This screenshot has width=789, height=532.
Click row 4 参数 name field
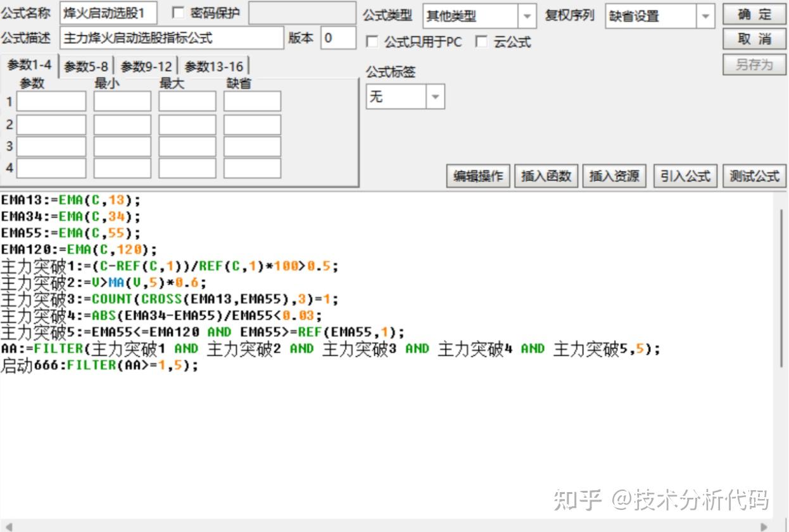click(x=51, y=168)
